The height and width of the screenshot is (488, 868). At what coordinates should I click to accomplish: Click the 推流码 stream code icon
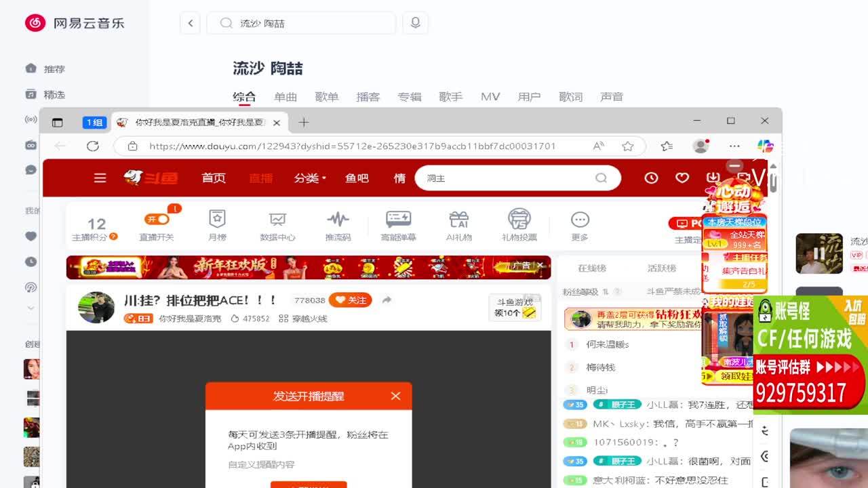(338, 219)
